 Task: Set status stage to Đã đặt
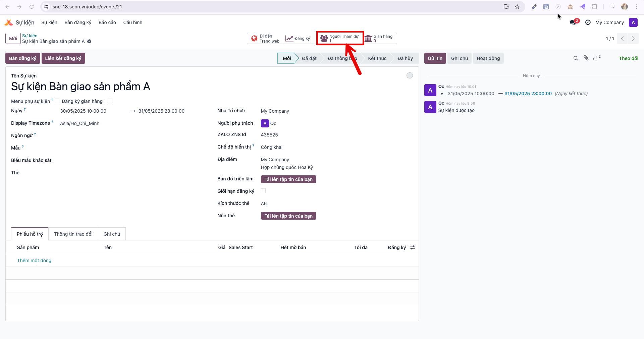309,58
